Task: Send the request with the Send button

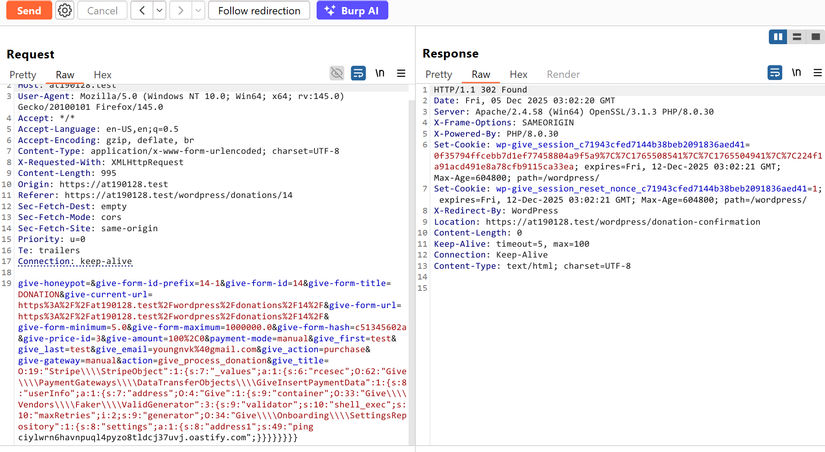Action: [x=29, y=11]
